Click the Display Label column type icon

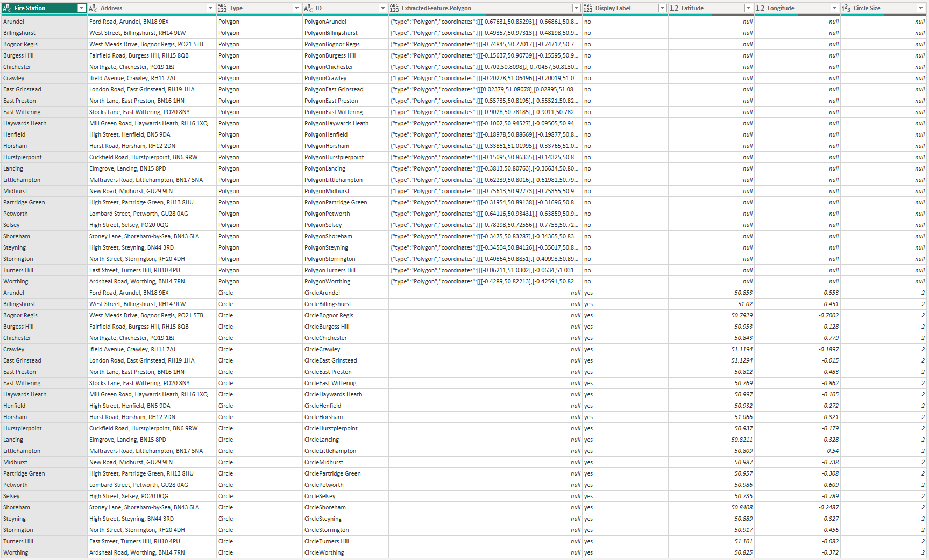(588, 8)
